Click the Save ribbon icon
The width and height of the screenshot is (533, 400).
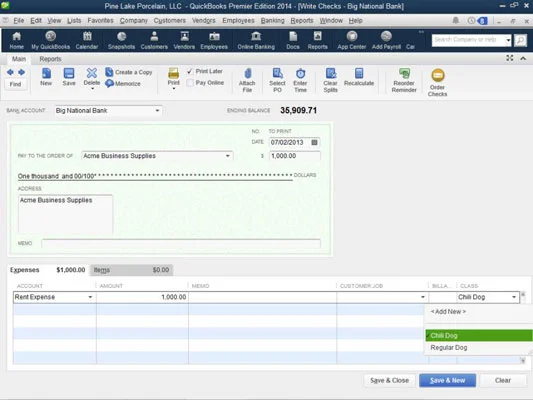(x=69, y=77)
